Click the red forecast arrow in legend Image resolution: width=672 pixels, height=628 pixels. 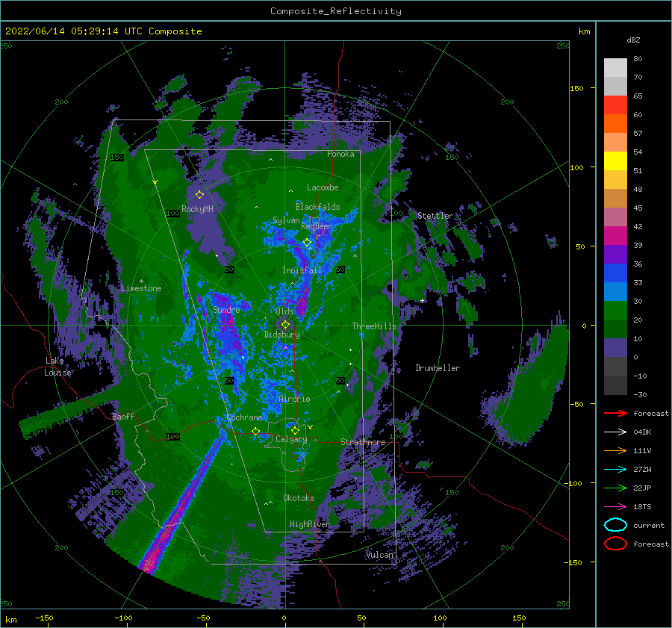[x=615, y=413]
